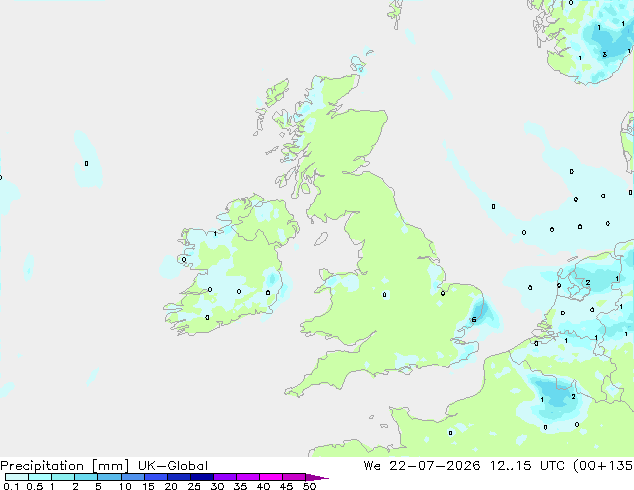
Task: Click the 40–45 mm magenta swatch
Action: click(x=271, y=477)
